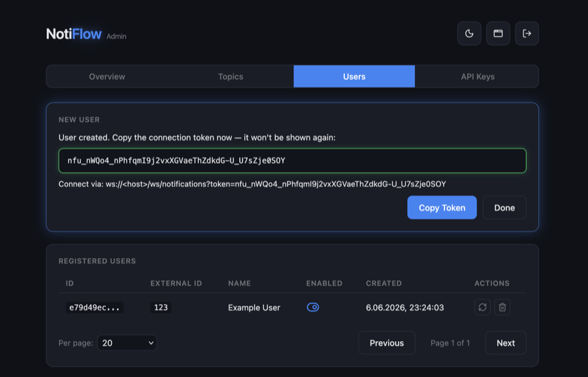The height and width of the screenshot is (377, 588).
Task: Advance with the Next page button
Action: point(506,343)
